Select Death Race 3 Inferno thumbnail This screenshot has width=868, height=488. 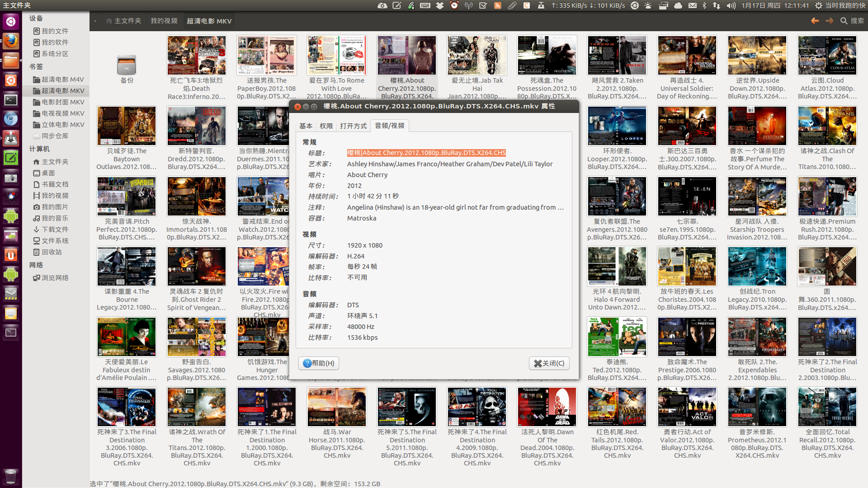point(197,56)
